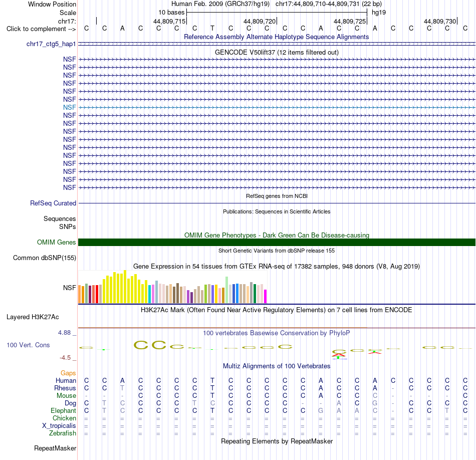This screenshot has height=460, width=476.
Task: Click the Window Position label
Action: click(52, 5)
